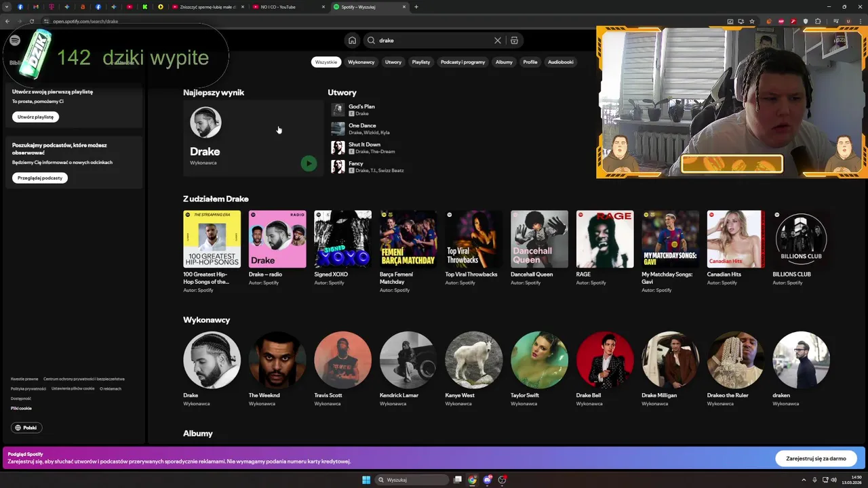Select the Wszystkie filter chip
The width and height of the screenshot is (868, 488).
click(326, 62)
